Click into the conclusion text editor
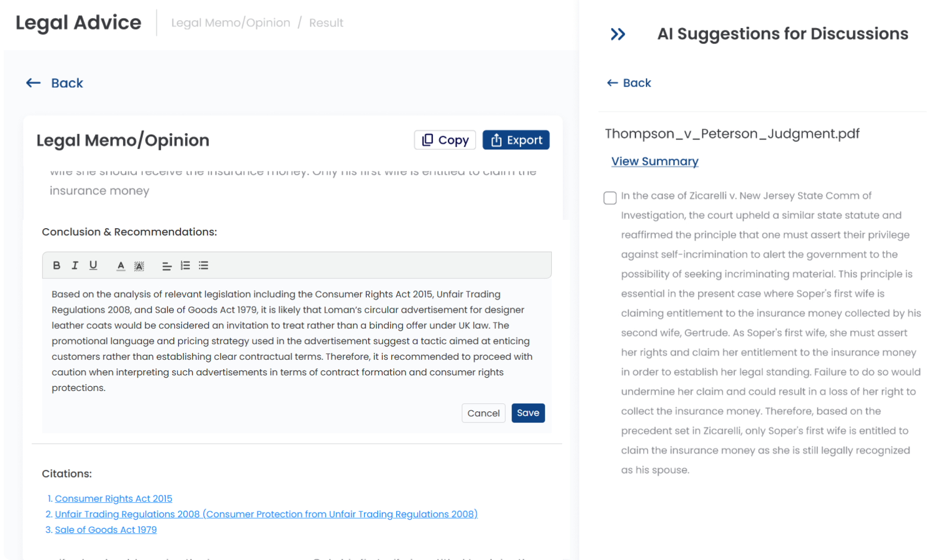Viewport: 944px width, 560px height. click(x=297, y=341)
